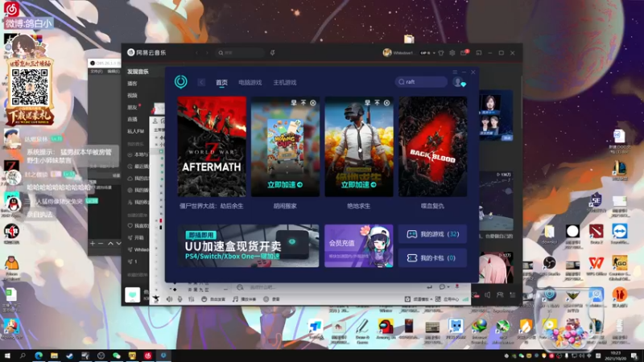
Task: Open the OBS Studio desktop shortcut
Action: tap(549, 266)
